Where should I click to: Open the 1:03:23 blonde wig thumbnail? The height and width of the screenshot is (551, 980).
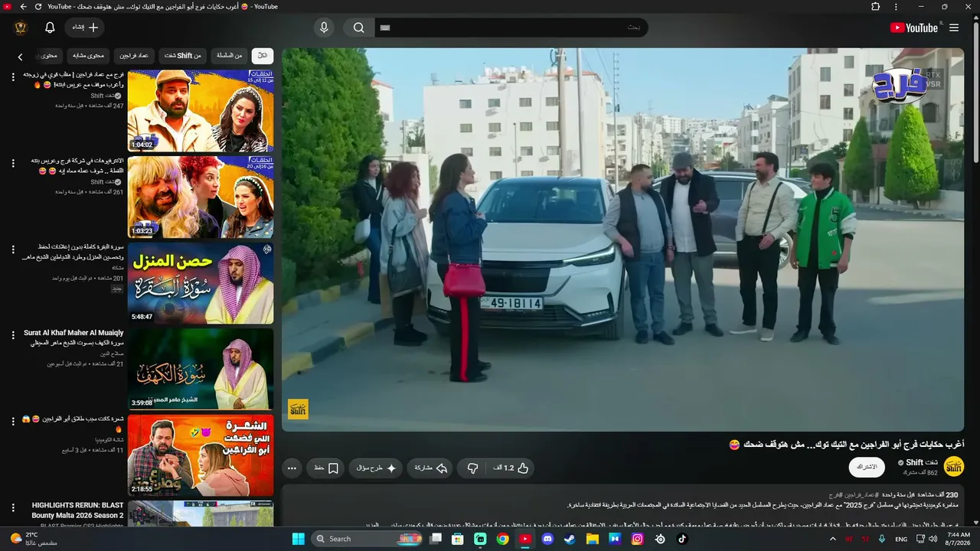(201, 197)
